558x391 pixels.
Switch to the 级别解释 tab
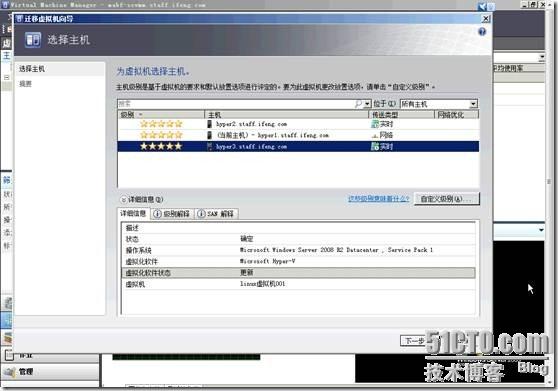172,214
